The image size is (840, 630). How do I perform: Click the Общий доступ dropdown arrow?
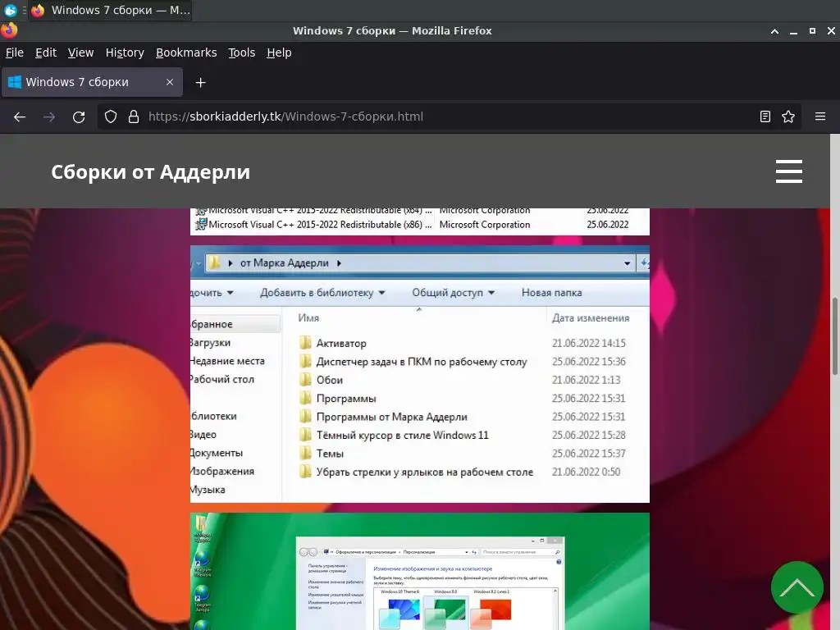(x=491, y=293)
